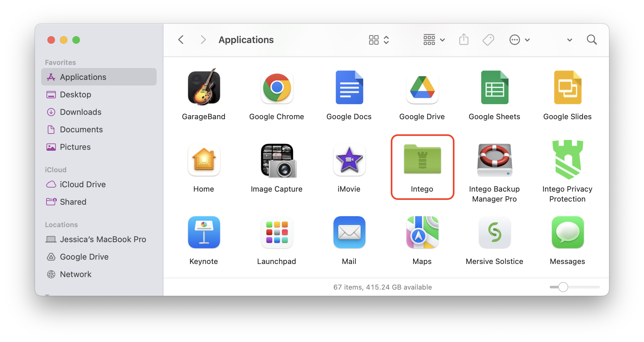
Task: Select Intego Backup Manager Pro icon
Action: 495,160
